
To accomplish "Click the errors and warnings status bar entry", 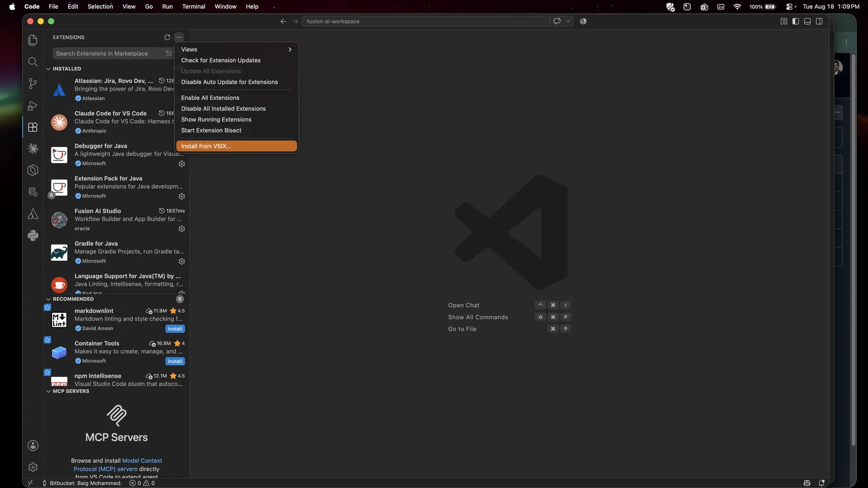I will click(x=142, y=483).
